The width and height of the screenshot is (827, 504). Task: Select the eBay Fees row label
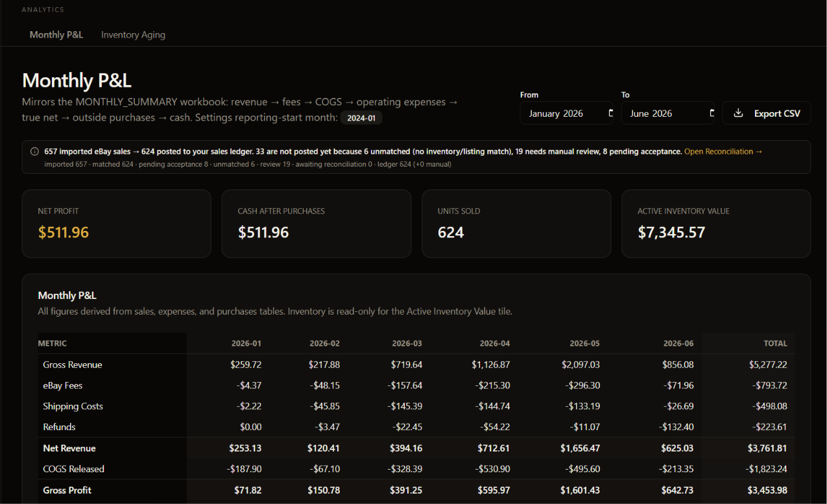(63, 385)
